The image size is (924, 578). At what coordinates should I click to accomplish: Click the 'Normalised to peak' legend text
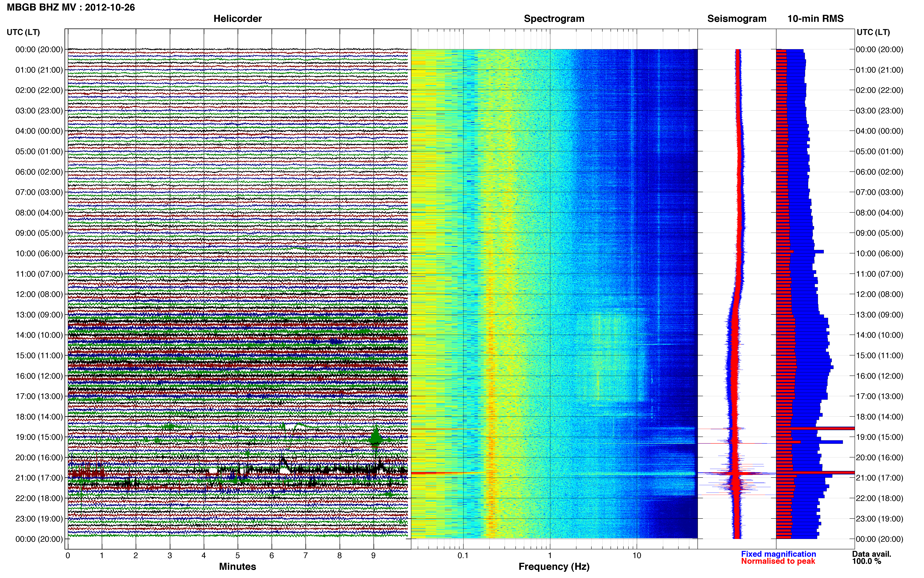(778, 561)
